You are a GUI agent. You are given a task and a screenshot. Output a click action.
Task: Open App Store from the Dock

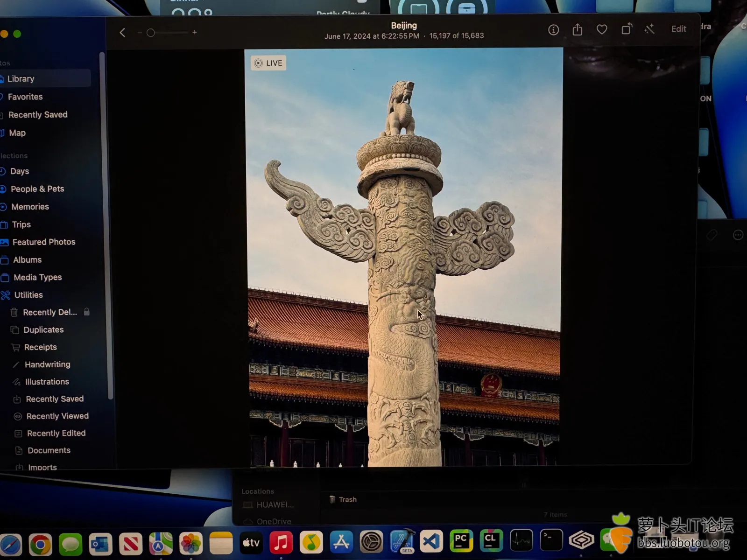pyautogui.click(x=341, y=542)
